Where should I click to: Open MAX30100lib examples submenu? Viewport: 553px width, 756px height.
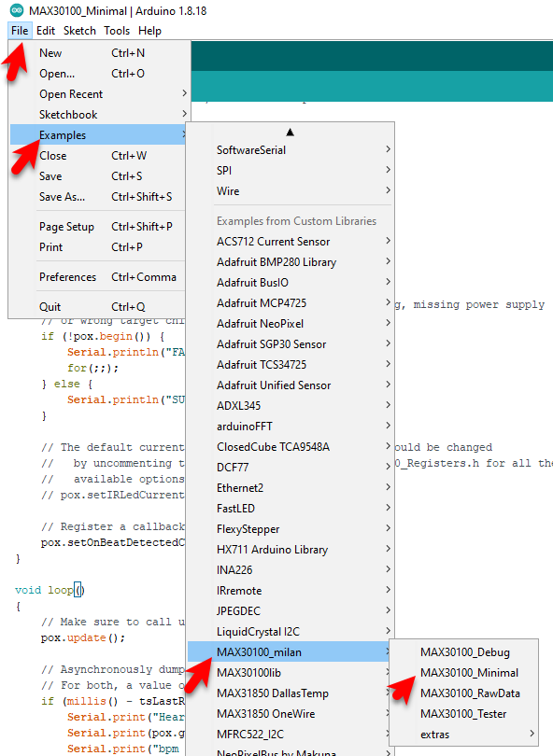pyautogui.click(x=290, y=673)
